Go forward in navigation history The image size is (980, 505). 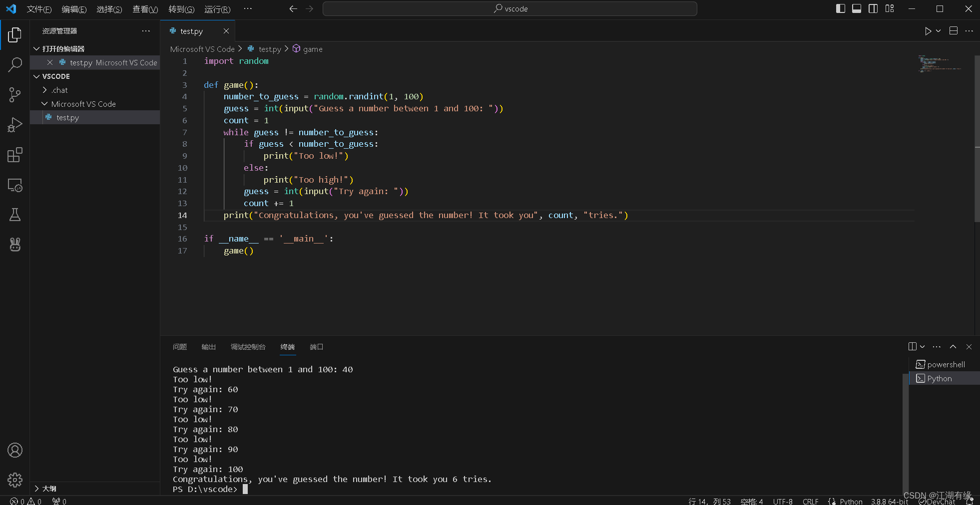pyautogui.click(x=309, y=9)
